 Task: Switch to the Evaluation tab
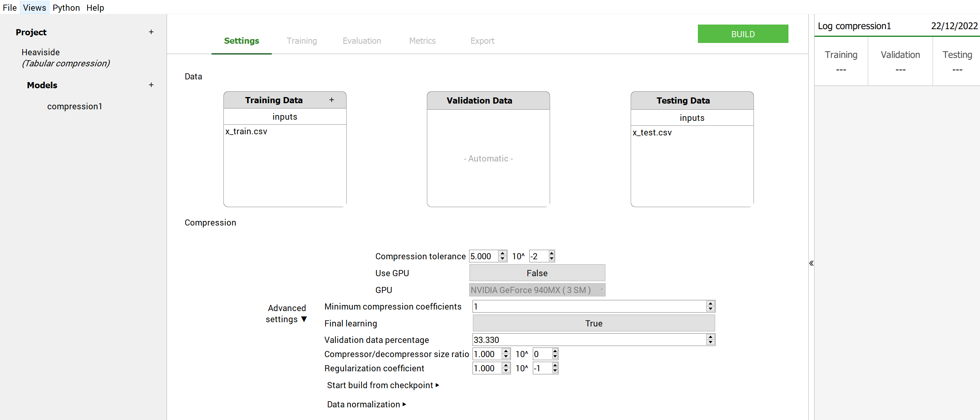point(362,41)
